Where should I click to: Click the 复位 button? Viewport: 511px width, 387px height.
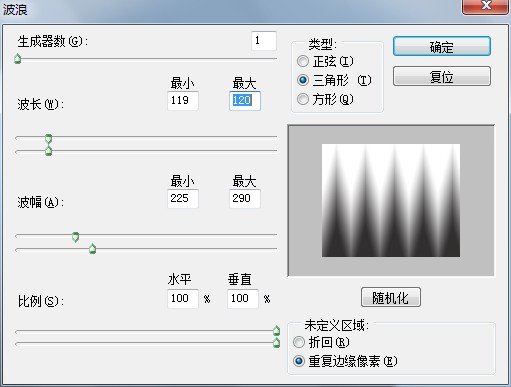pyautogui.click(x=442, y=76)
